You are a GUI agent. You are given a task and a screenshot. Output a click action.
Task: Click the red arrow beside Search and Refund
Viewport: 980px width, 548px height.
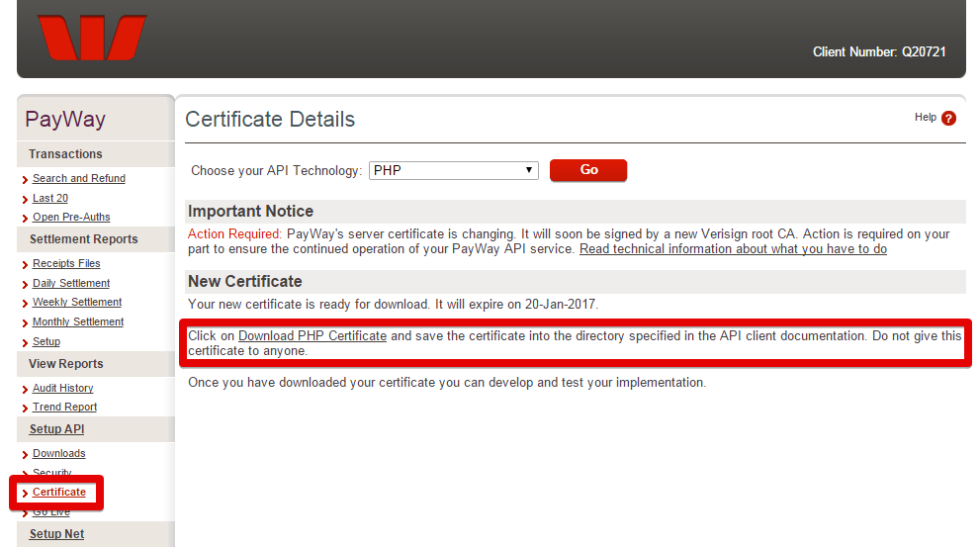pos(25,180)
